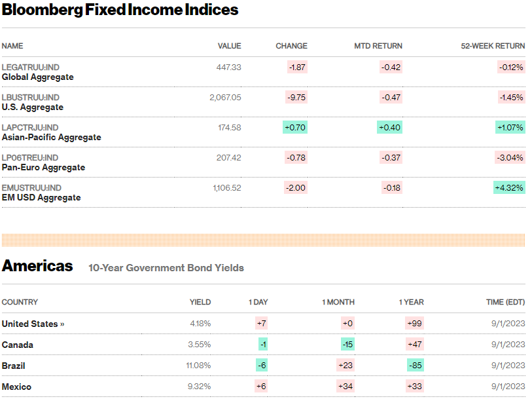Click the EM USD value 1,106.52
532x399 pixels.
point(227,188)
